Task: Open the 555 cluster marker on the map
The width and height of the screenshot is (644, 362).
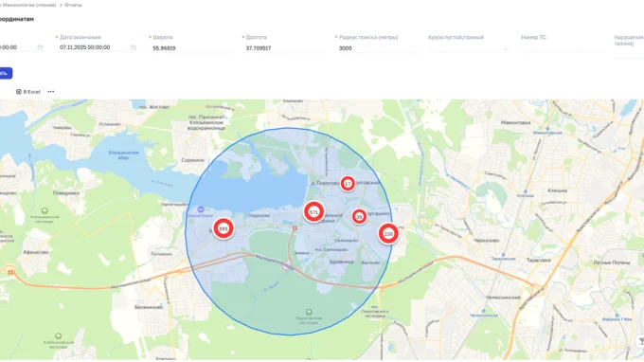Action: pos(224,229)
